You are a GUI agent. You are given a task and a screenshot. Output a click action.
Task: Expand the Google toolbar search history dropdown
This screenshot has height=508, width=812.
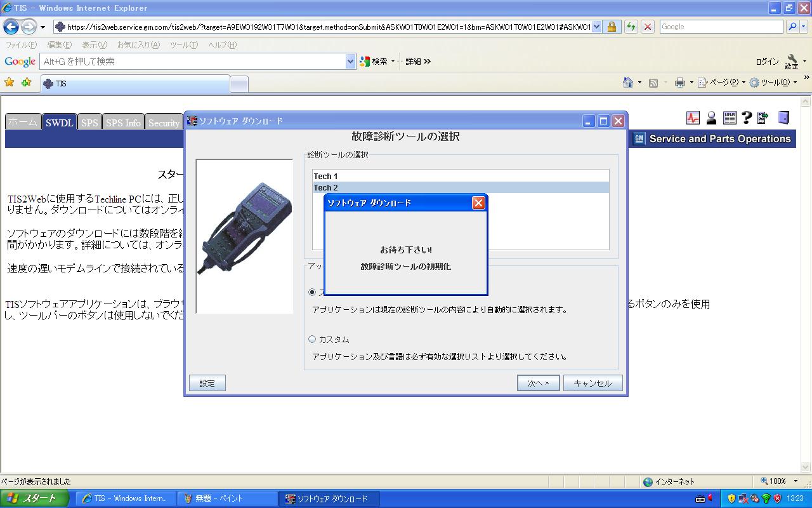351,62
